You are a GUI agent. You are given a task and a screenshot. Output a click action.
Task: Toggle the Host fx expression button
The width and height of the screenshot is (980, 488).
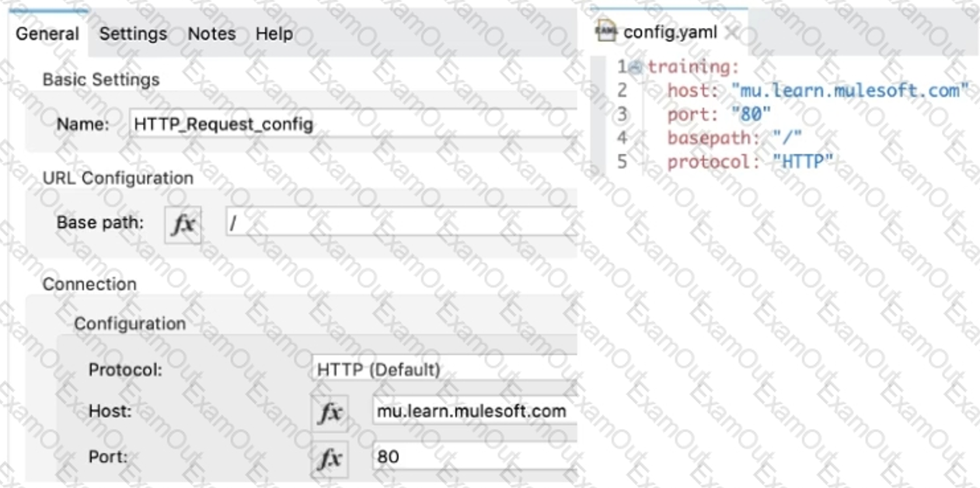pos(330,413)
